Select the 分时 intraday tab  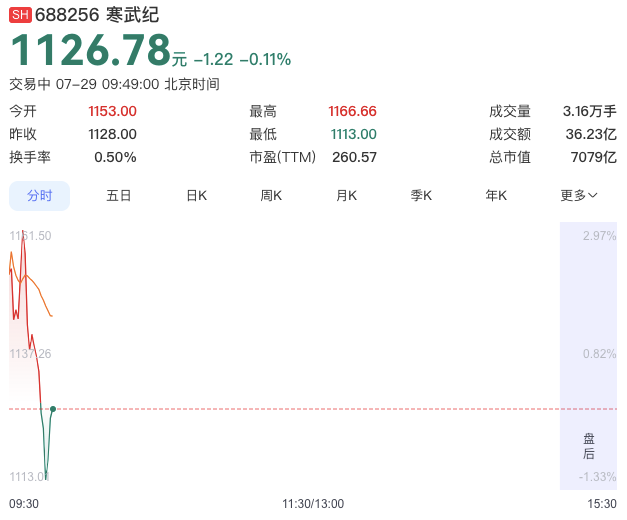click(40, 196)
